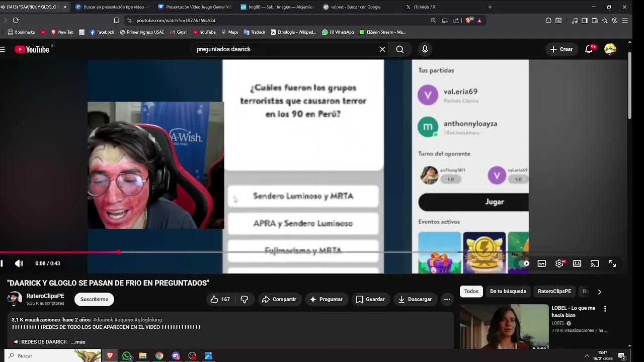Expand the description with ...más
The width and height of the screenshot is (644, 362).
[78, 342]
